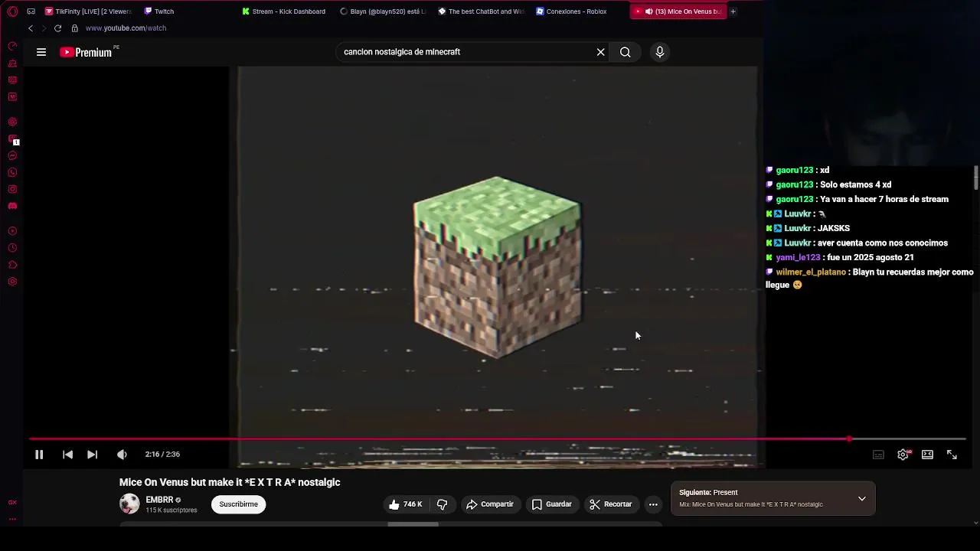This screenshot has width=980, height=551.
Task: Open the three-dots more actions menu
Action: click(653, 504)
